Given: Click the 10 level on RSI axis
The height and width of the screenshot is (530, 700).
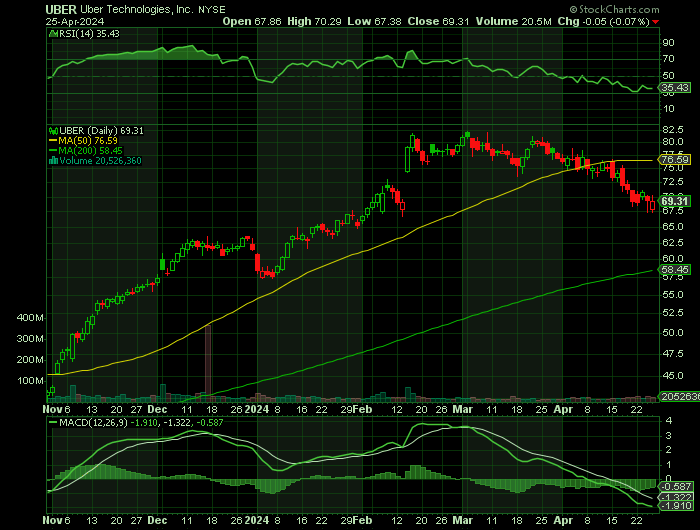Looking at the screenshot, I should [669, 109].
